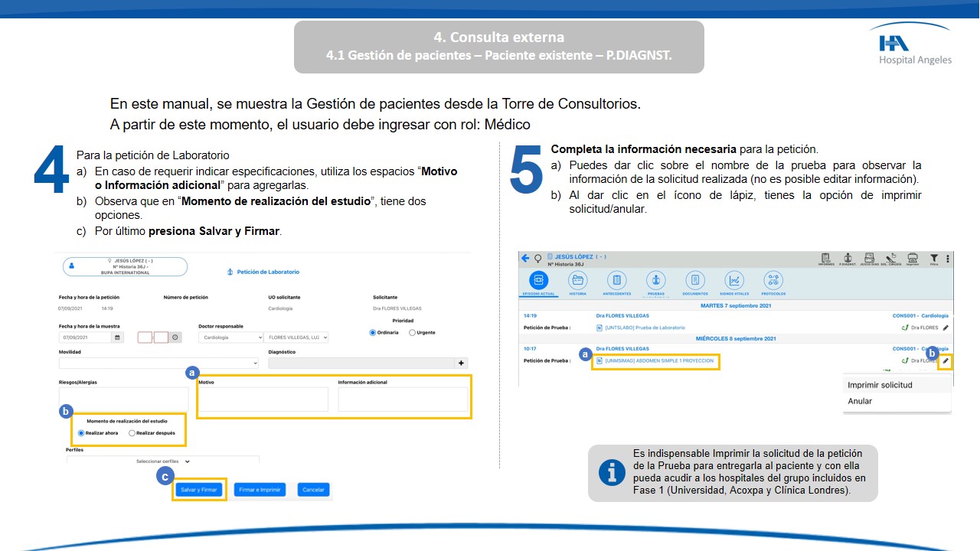980x551 pixels.
Task: Expand the Cardiología doctor responsable dropdown
Action: pyautogui.click(x=230, y=337)
